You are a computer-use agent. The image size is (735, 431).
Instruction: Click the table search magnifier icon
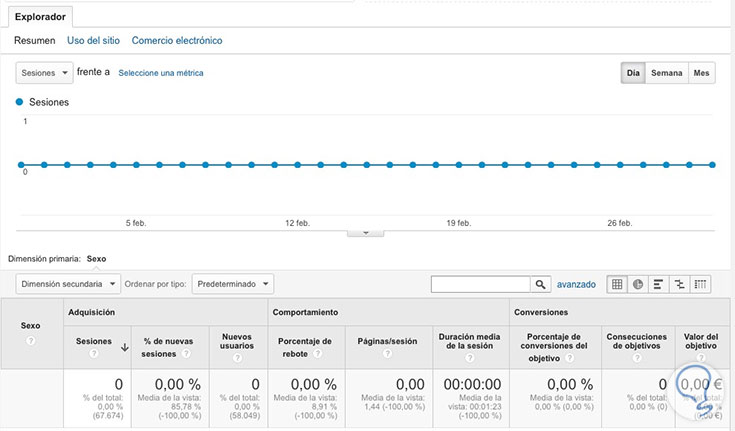tap(541, 285)
